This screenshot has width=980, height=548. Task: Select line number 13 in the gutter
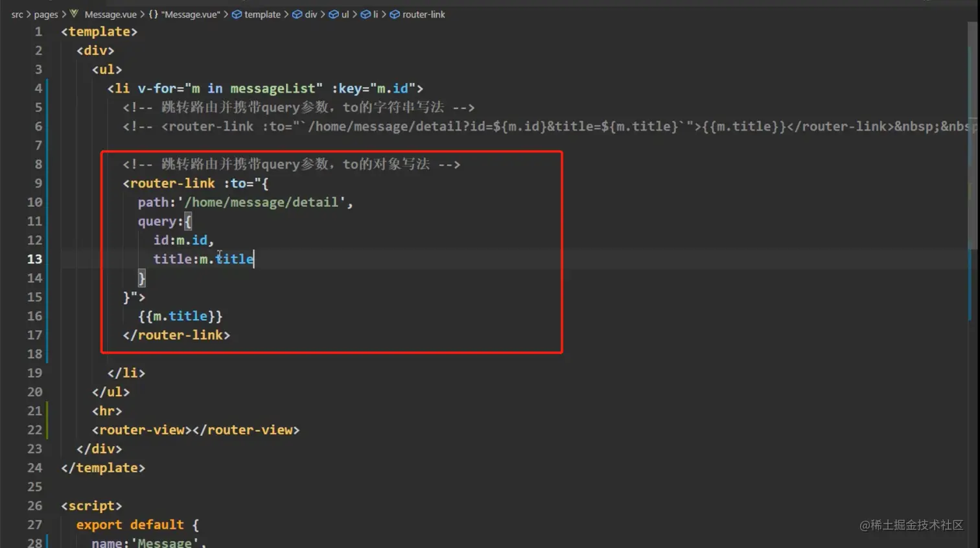tap(34, 259)
